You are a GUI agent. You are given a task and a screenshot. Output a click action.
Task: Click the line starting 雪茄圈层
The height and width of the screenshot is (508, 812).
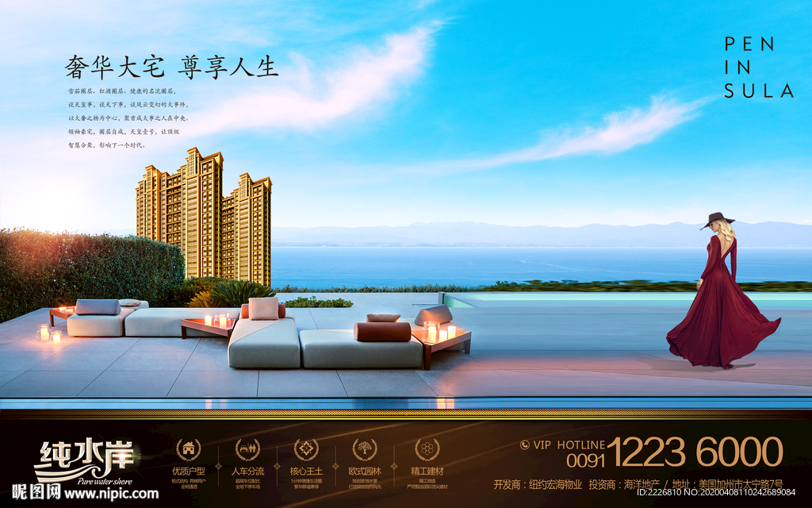[122, 91]
